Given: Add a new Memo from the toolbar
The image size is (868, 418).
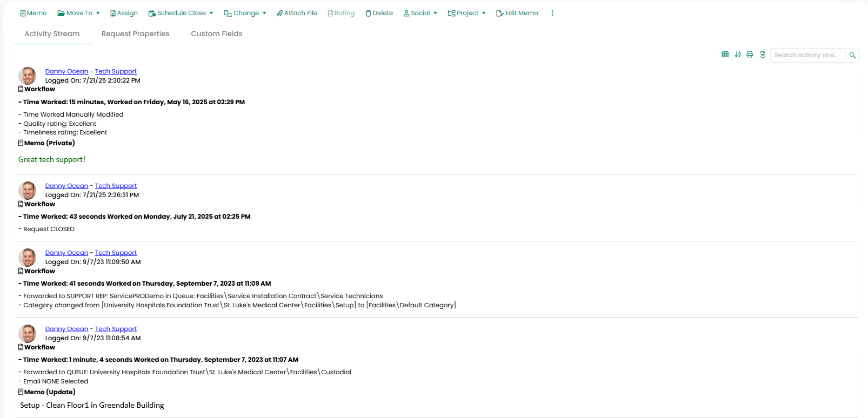Looking at the screenshot, I should pos(33,13).
